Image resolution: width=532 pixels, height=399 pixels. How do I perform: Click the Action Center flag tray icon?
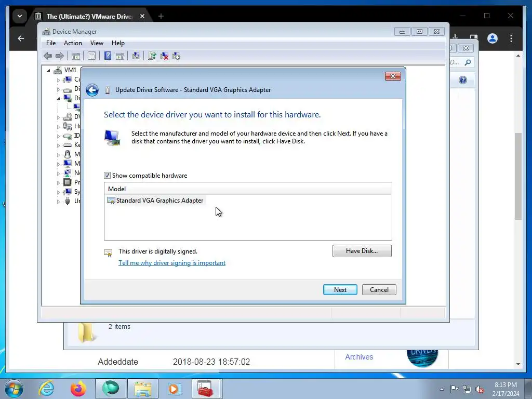coord(454,389)
